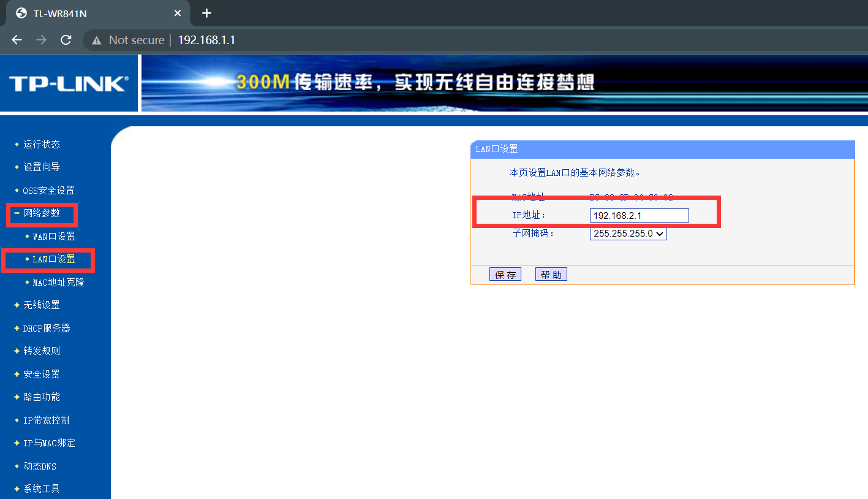Select LAN口设置 in the sidebar
Screen dimensions: 868x499
point(53,259)
